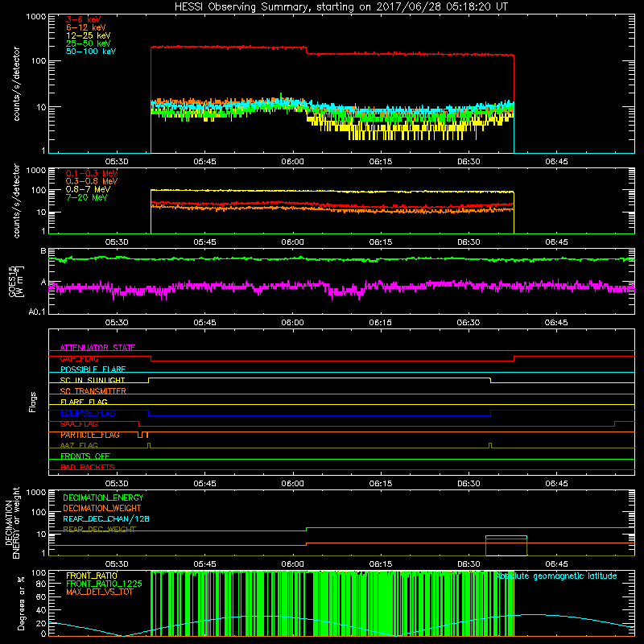The height and width of the screenshot is (644, 644).
Task: Click the yellow FRONT_RATIO legend label
Action: (x=92, y=576)
